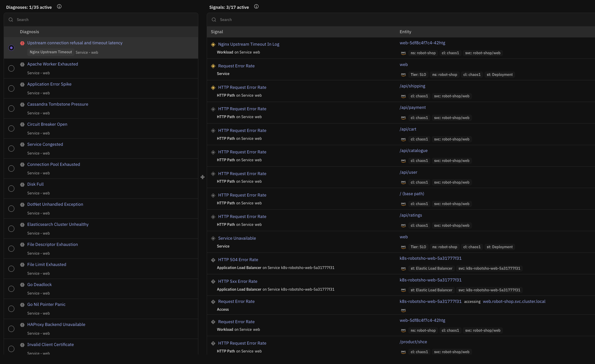Open the Cassandra Tombstone Pressure diagnosis
The height and width of the screenshot is (364, 595).
[58, 104]
